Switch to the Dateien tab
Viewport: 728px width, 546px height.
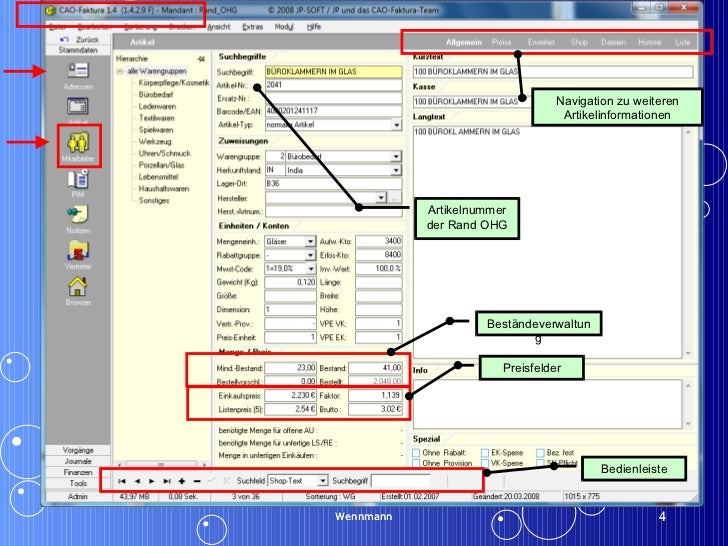pyautogui.click(x=613, y=42)
